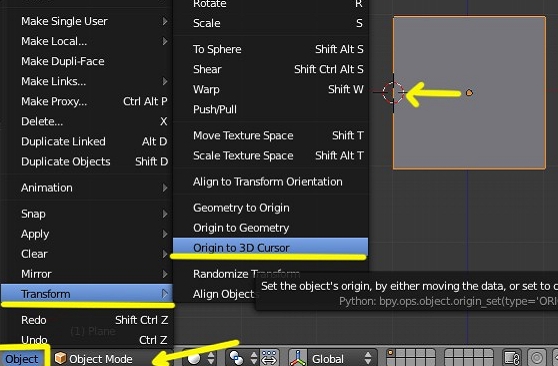
Task: Click Scale in Transform submenu
Action: tap(270, 23)
